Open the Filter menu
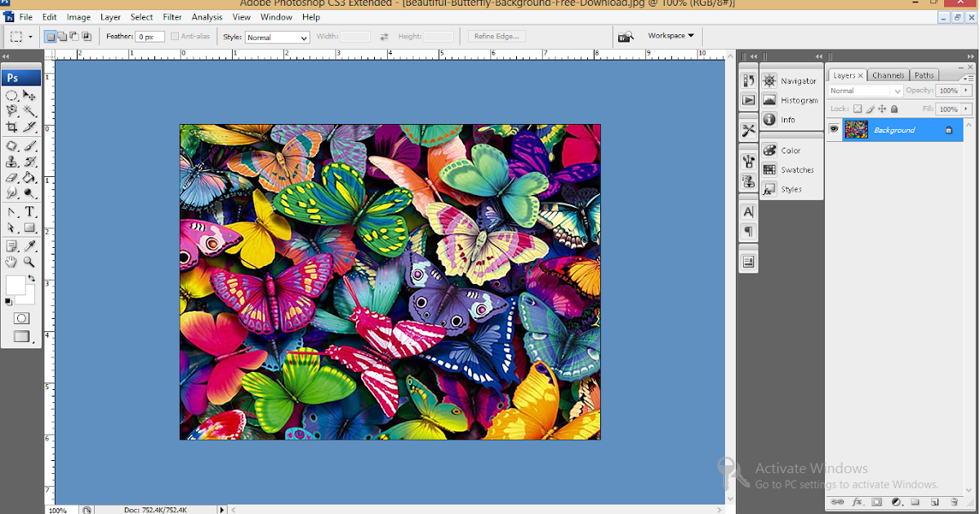Viewport: 980px width, 514px height. (172, 16)
